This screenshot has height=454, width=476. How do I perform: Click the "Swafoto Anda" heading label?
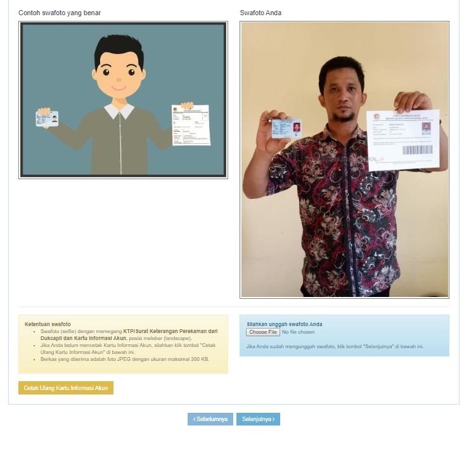click(261, 13)
